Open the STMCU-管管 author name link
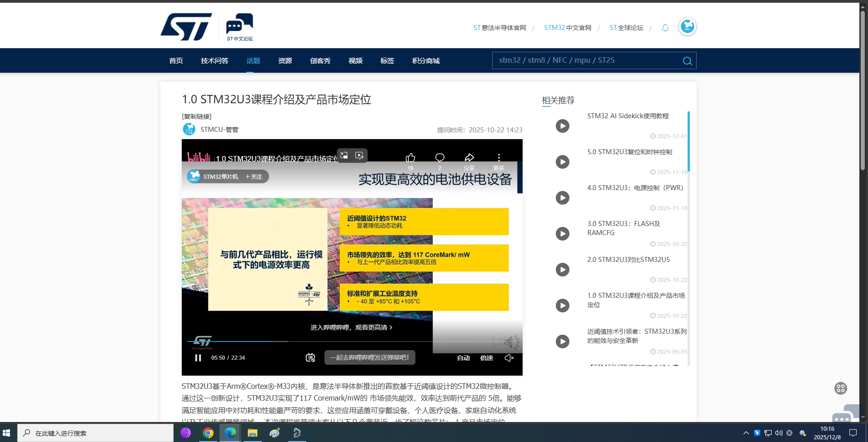Viewport: 868px width, 442px height. (x=219, y=130)
